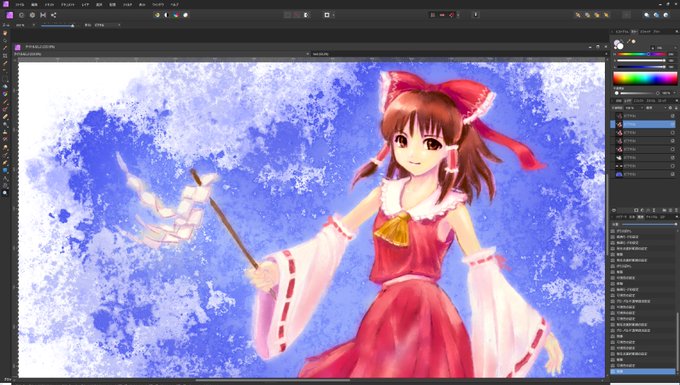Open the Snapping options dropdown arrow
Viewport: 680px width, 385px height.
coord(458,15)
